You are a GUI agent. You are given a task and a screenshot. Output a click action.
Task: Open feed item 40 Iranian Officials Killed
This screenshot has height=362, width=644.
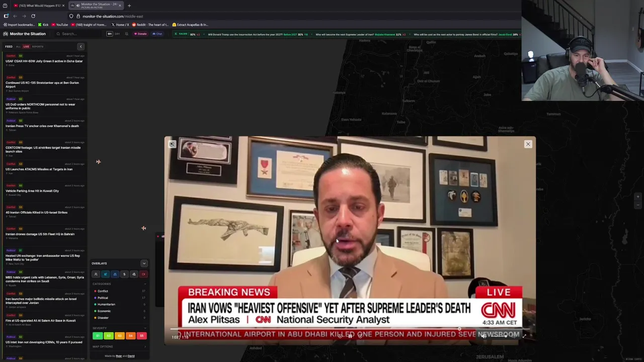click(44, 212)
